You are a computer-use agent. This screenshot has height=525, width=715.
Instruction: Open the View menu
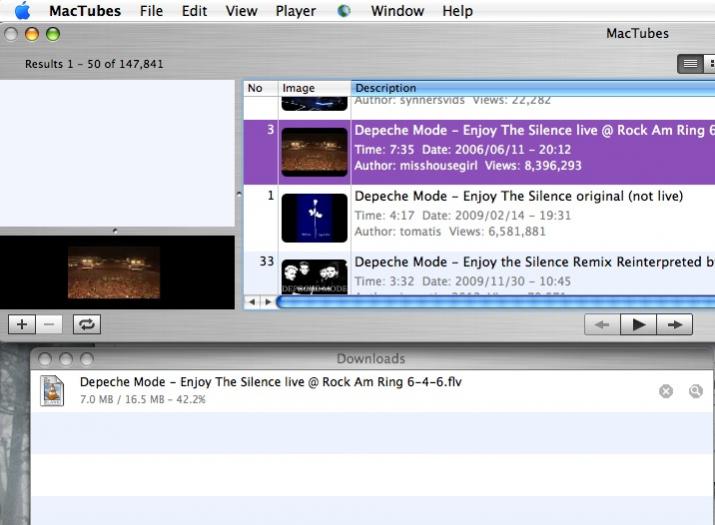click(241, 10)
